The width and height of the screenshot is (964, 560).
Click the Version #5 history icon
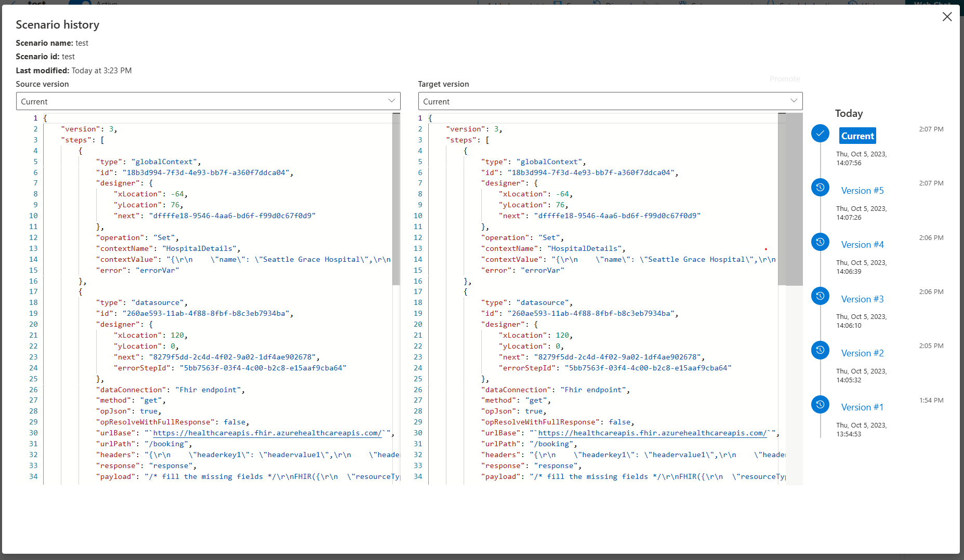820,187
